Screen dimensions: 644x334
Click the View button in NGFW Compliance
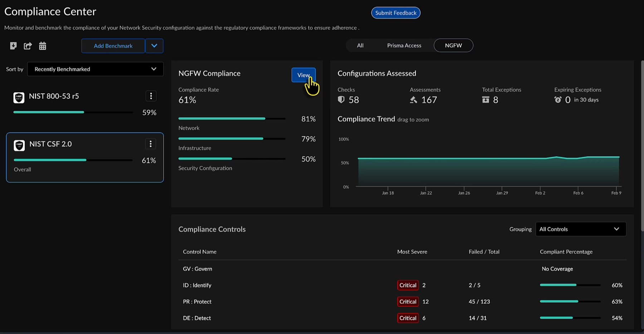coord(303,75)
